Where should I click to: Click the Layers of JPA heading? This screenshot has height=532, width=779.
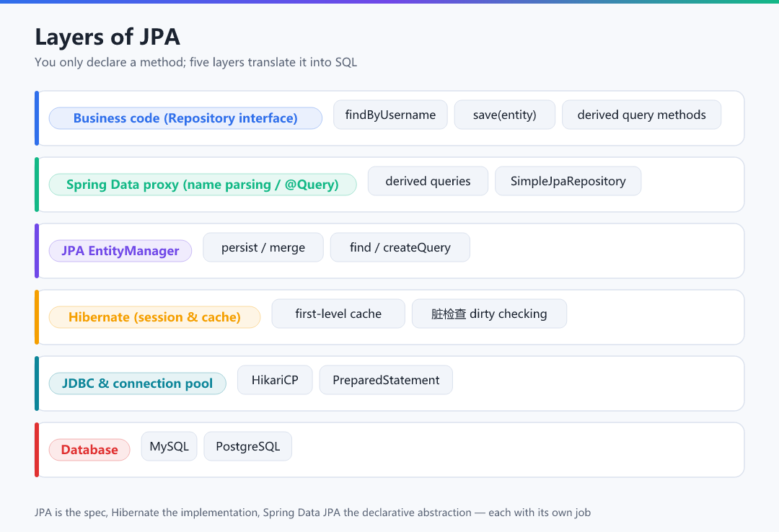coord(107,37)
